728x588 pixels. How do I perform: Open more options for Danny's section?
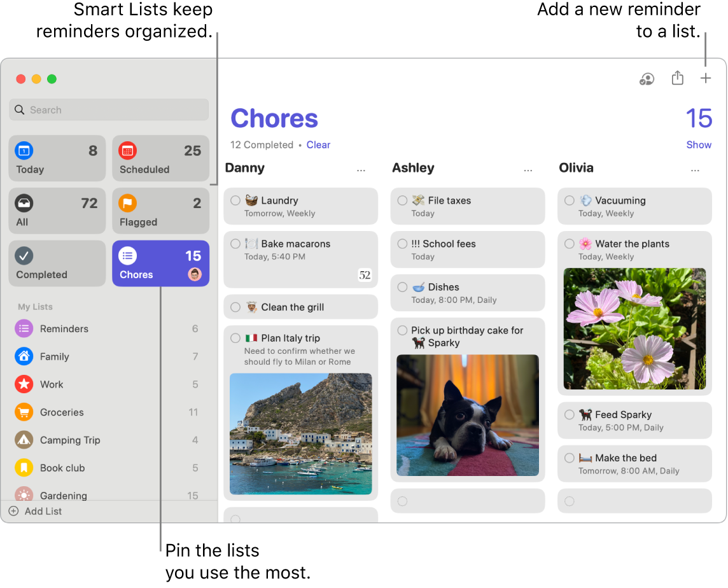pos(361,170)
